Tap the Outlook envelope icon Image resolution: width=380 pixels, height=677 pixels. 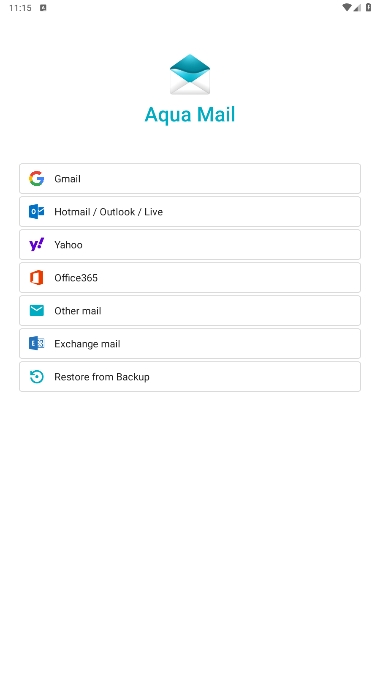(37, 212)
